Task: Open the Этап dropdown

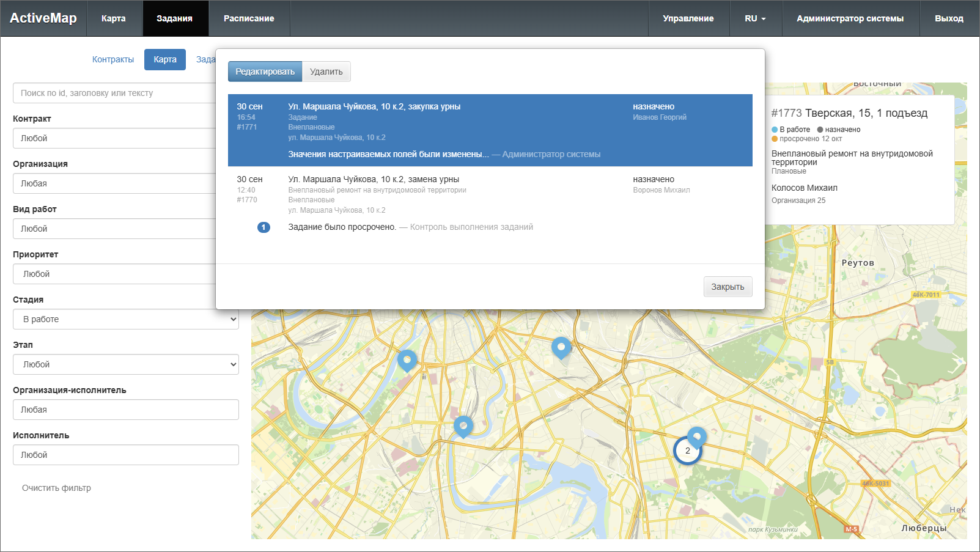Action: [126, 364]
